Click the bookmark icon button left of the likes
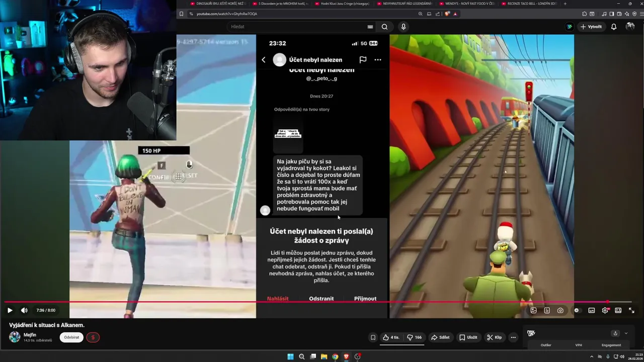 373,337
